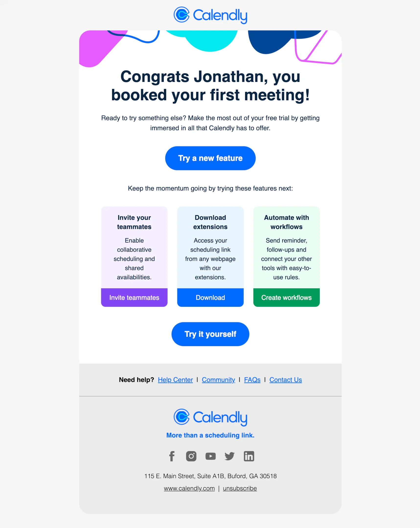Viewport: 420px width, 528px height.
Task: Open the FAQs link
Action: tap(252, 380)
